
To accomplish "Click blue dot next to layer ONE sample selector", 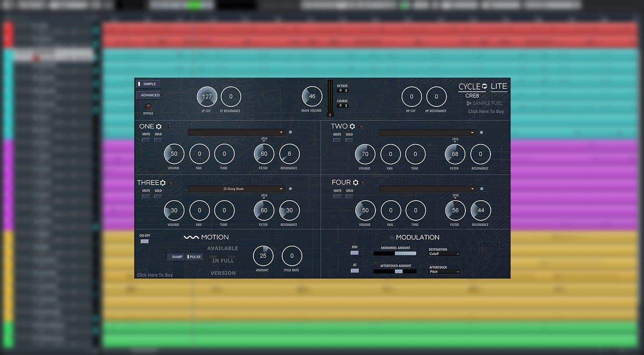I will click(x=291, y=132).
